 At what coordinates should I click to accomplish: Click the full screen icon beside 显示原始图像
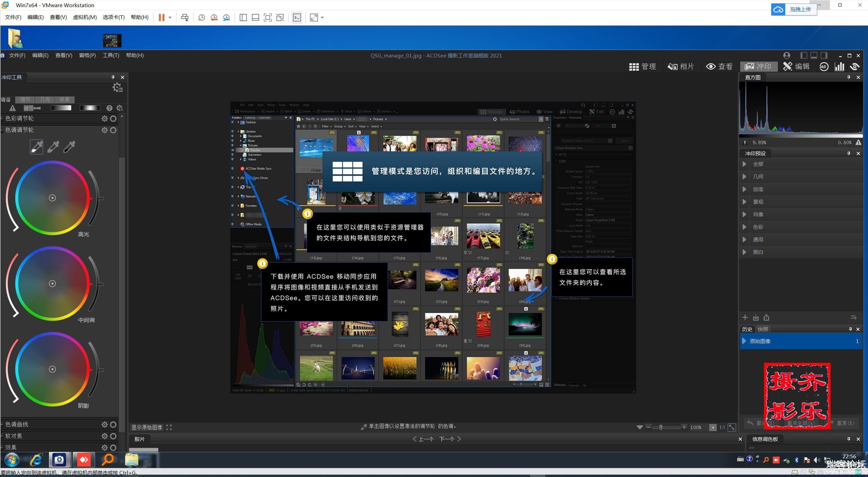pos(169,427)
